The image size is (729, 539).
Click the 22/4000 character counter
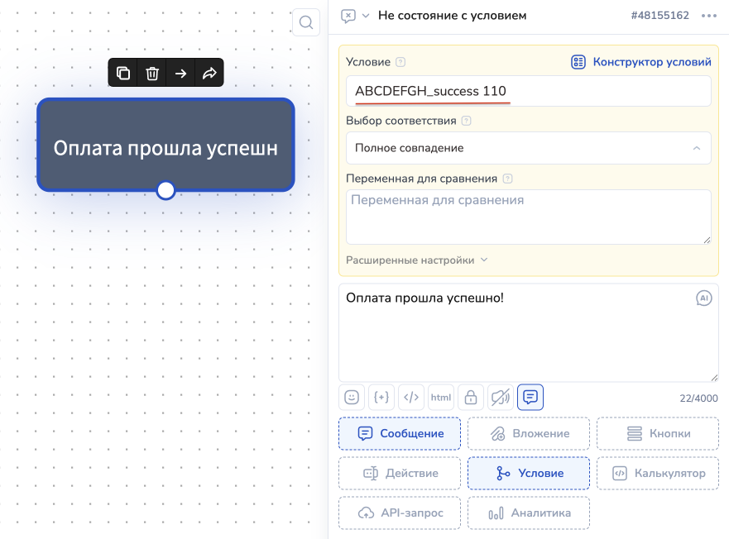click(699, 399)
